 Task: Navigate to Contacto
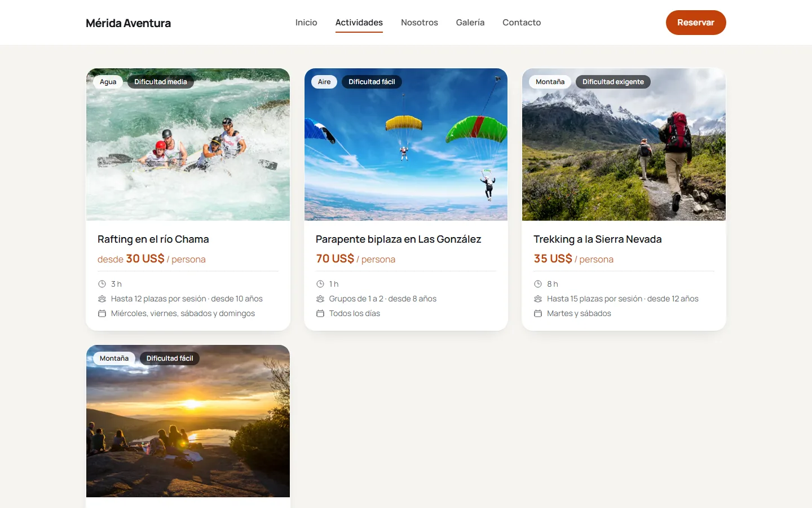point(522,23)
